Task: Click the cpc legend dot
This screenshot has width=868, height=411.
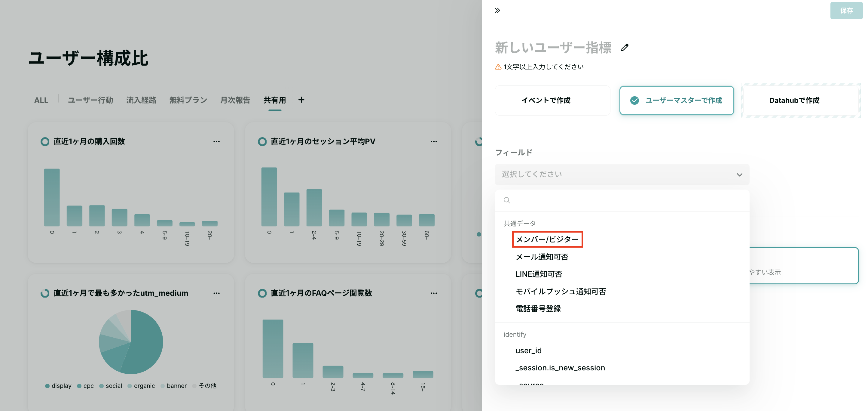Action: click(x=79, y=386)
